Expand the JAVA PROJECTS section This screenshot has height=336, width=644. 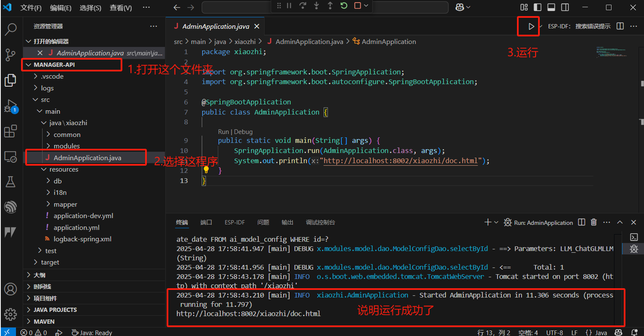point(55,310)
